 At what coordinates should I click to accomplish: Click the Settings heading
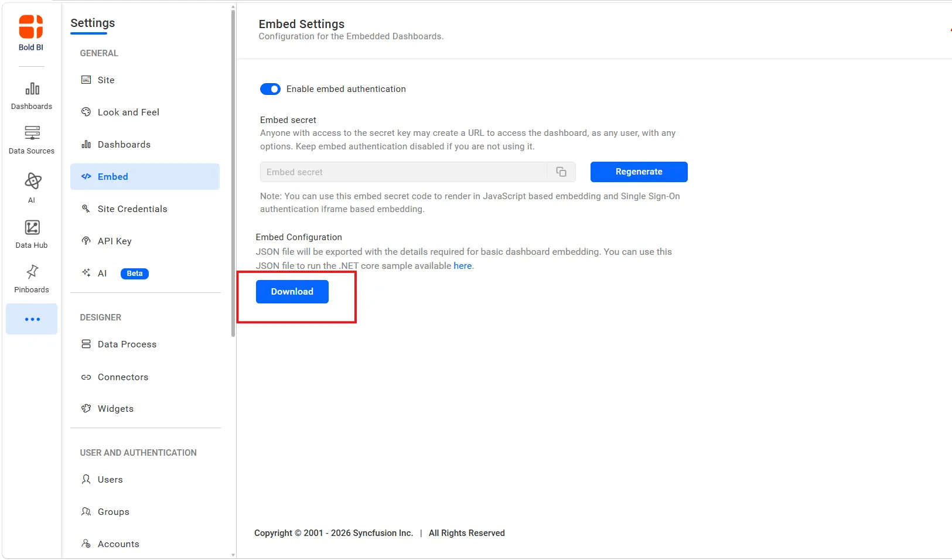click(93, 23)
